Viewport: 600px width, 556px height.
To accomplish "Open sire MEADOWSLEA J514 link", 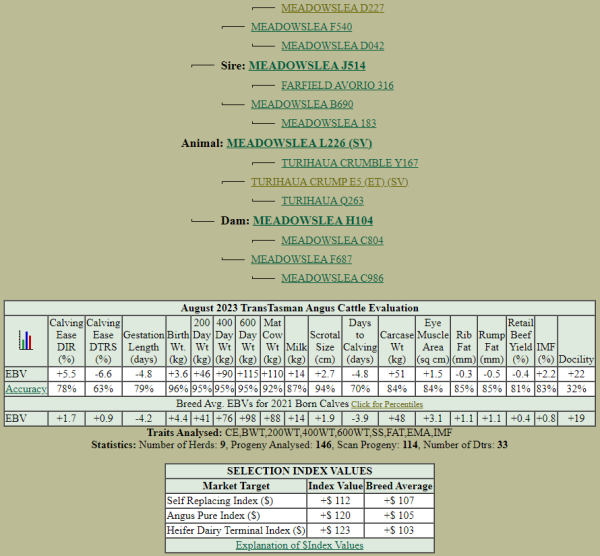I will click(307, 65).
